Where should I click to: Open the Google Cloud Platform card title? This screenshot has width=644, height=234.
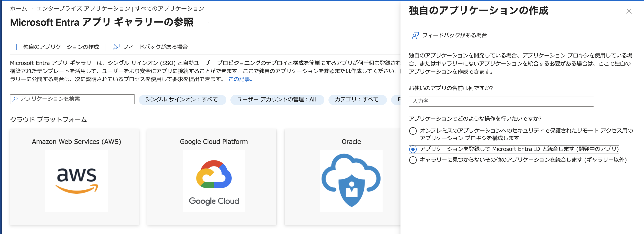214,142
